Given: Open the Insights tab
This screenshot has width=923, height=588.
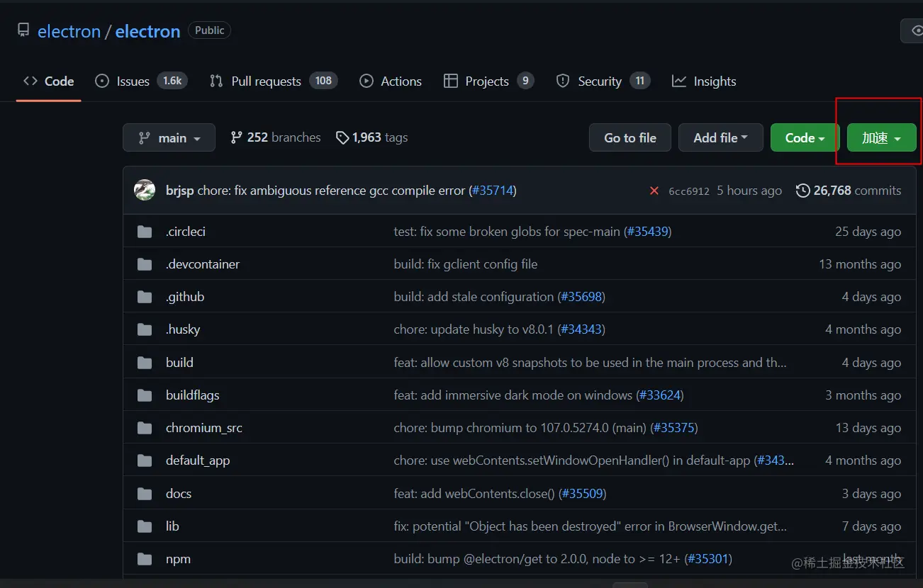Looking at the screenshot, I should [x=704, y=81].
